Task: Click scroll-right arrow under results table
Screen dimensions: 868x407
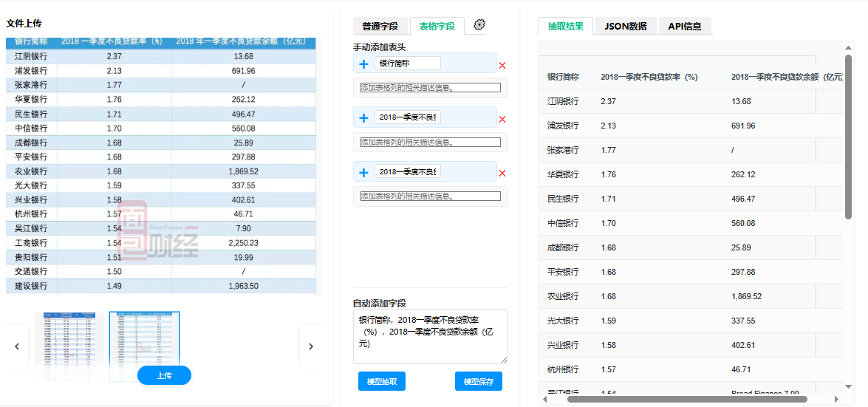Action: (836, 399)
